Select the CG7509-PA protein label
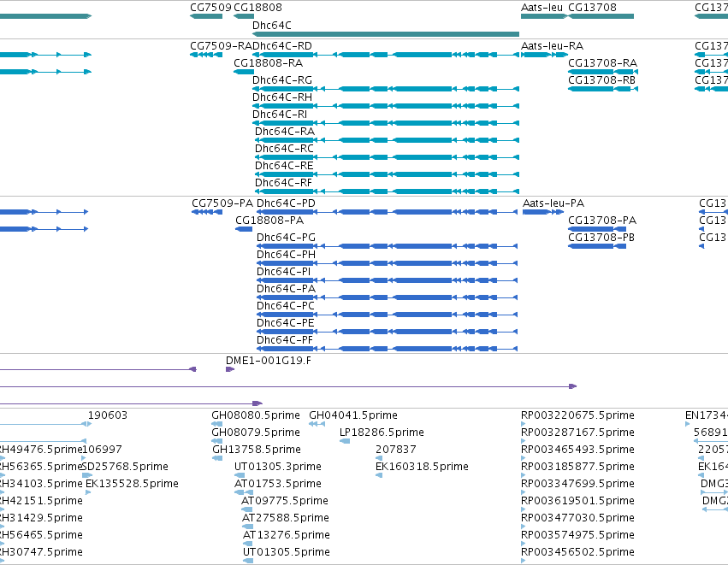 coord(222,203)
